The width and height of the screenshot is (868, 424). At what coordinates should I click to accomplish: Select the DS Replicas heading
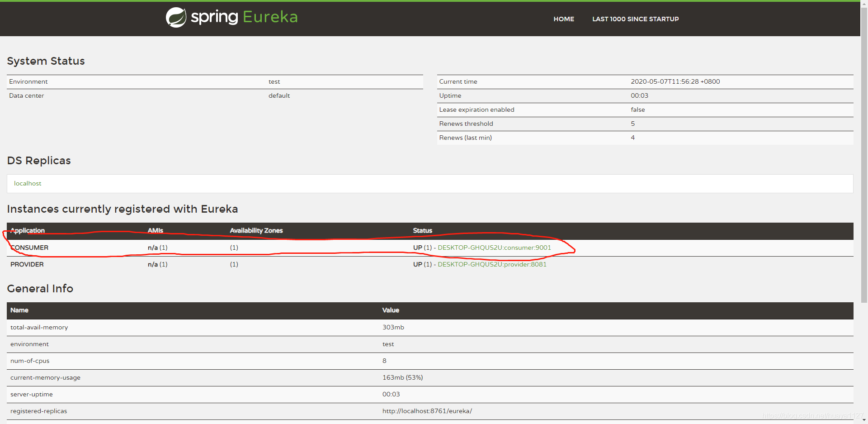coord(39,161)
